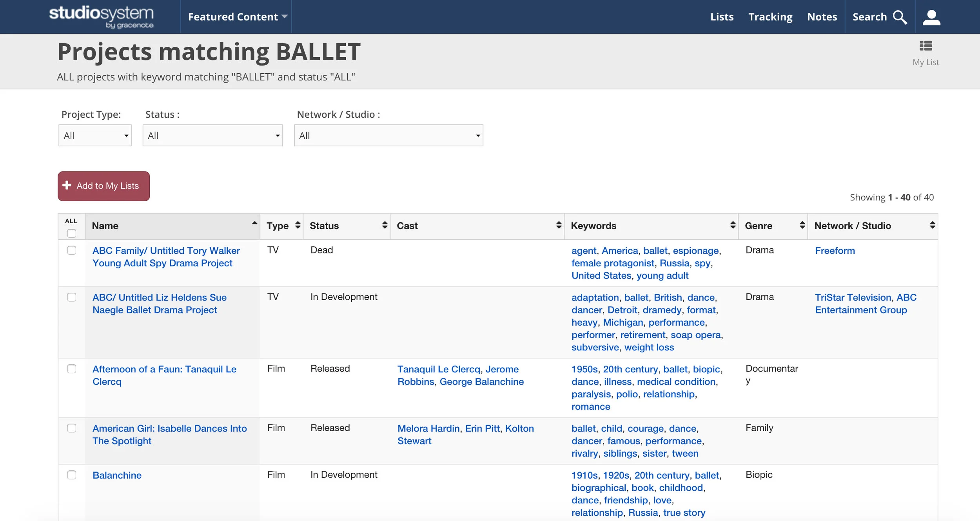
Task: Open the user profile icon
Action: click(931, 18)
